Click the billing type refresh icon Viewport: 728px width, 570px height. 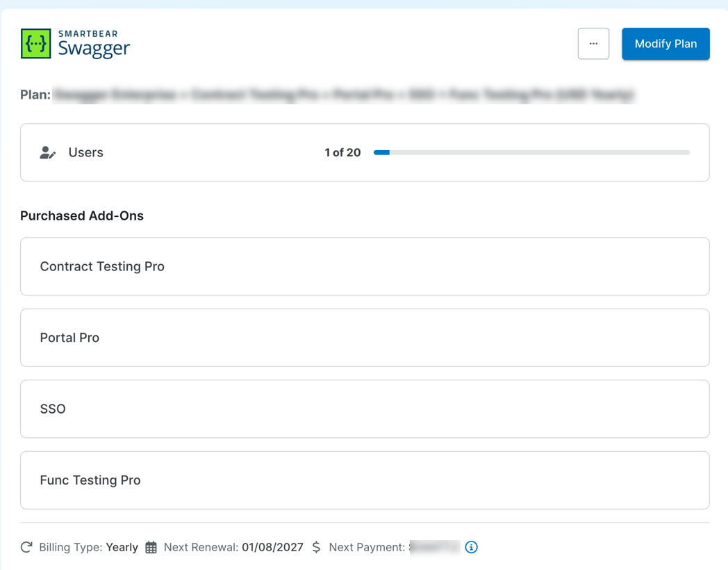click(26, 547)
